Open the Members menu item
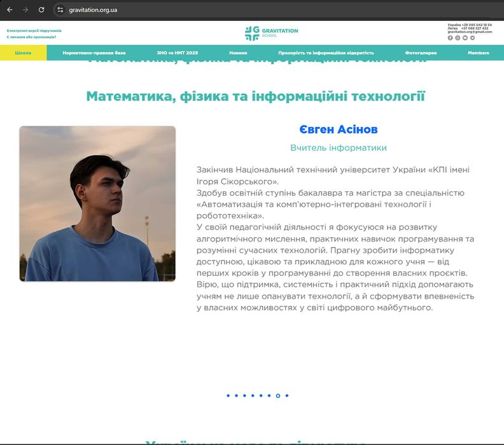The height and width of the screenshot is (445, 504). click(x=479, y=53)
